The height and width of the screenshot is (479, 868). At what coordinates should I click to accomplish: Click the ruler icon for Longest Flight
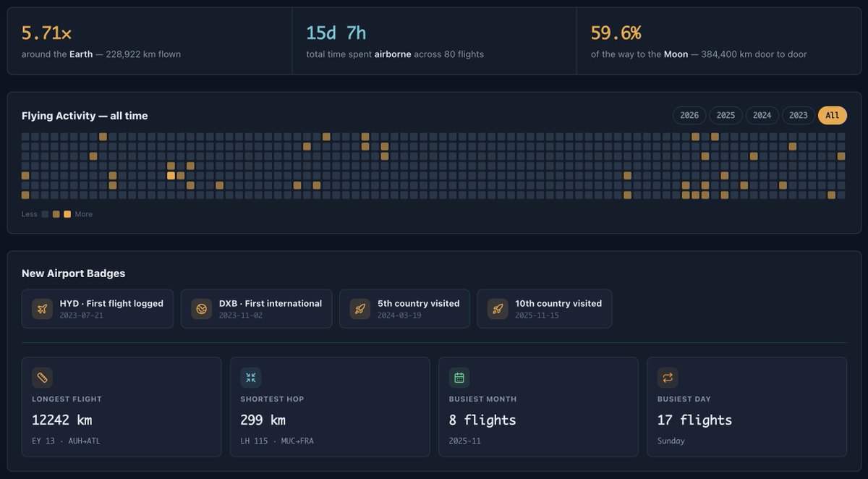pos(42,378)
